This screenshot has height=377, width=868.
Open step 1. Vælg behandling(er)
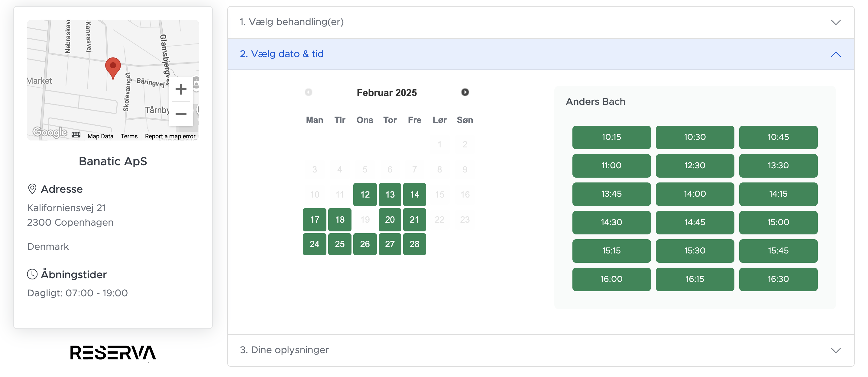click(540, 22)
